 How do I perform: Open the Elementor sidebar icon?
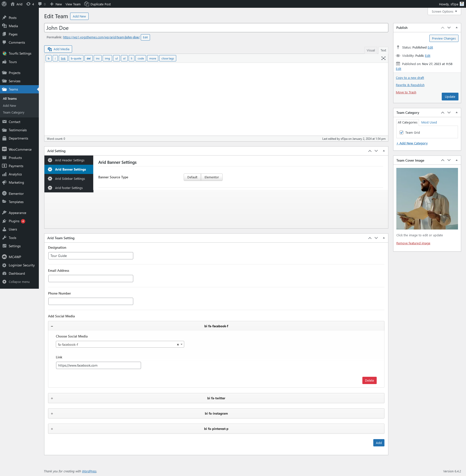click(x=4, y=194)
